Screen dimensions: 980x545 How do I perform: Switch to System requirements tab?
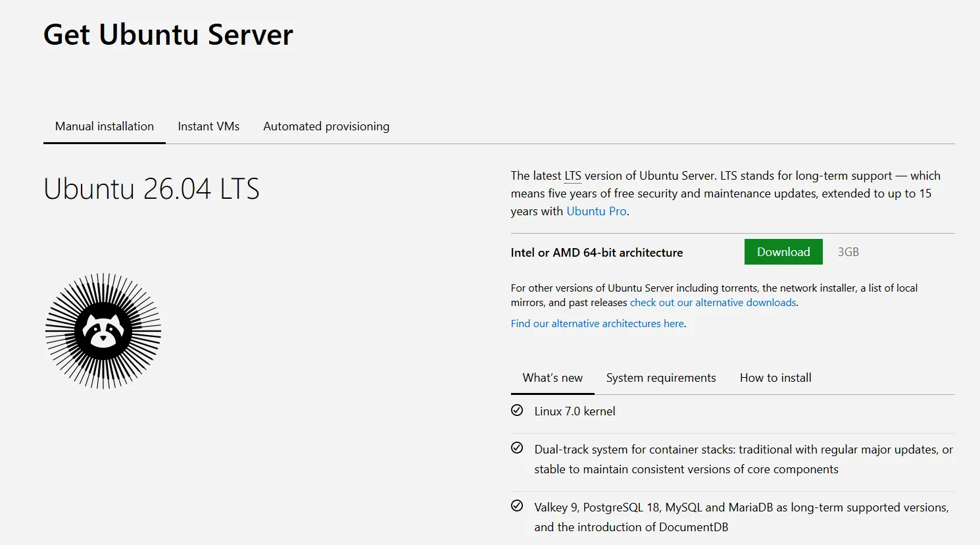click(661, 378)
